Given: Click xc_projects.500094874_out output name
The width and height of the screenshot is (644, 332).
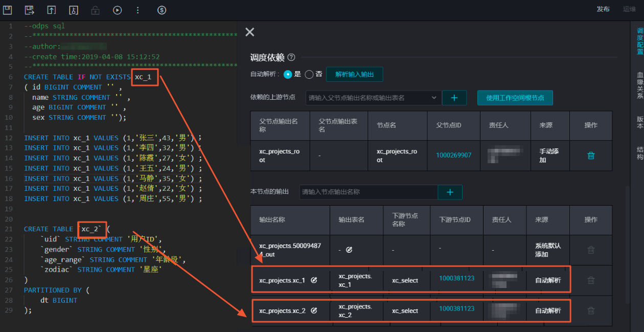Looking at the screenshot, I should 290,250.
